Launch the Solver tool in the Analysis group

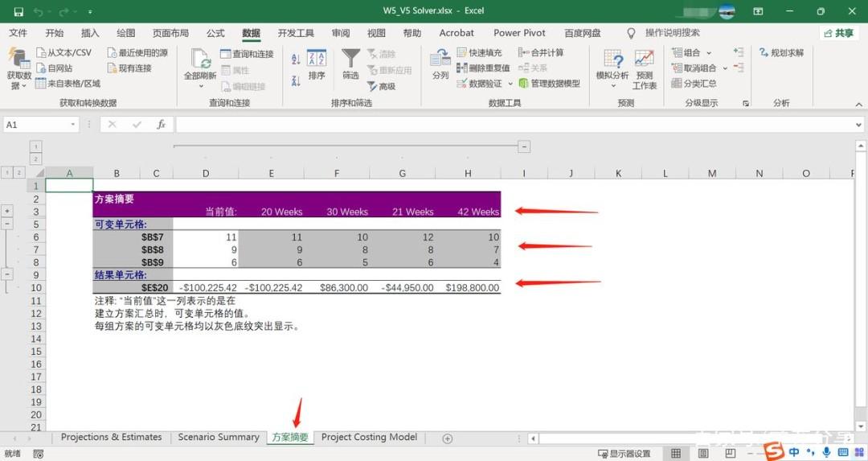[781, 52]
